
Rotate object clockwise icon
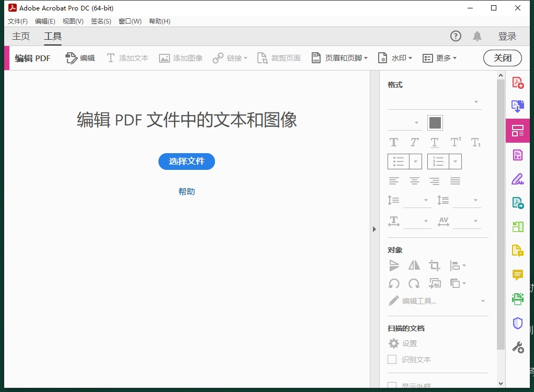point(414,283)
